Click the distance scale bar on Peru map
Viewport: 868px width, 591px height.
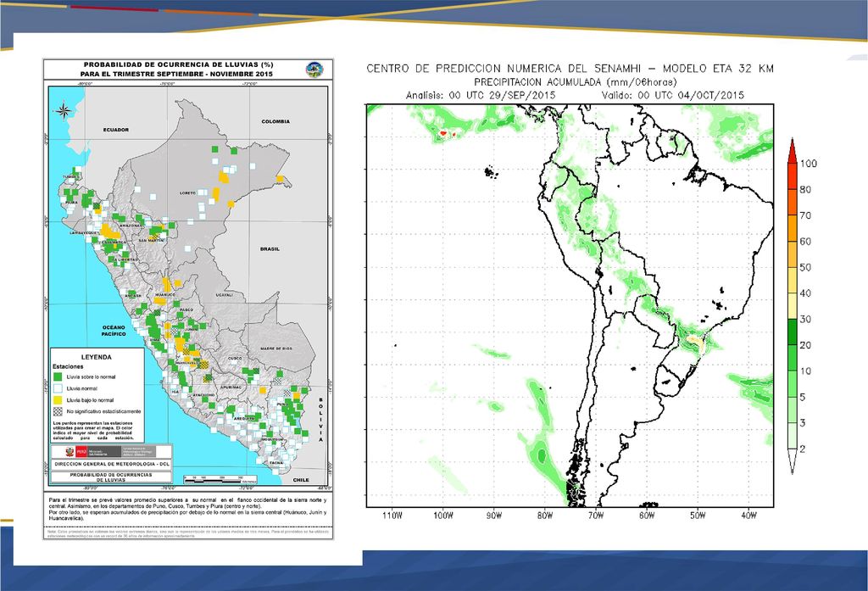pos(220,478)
